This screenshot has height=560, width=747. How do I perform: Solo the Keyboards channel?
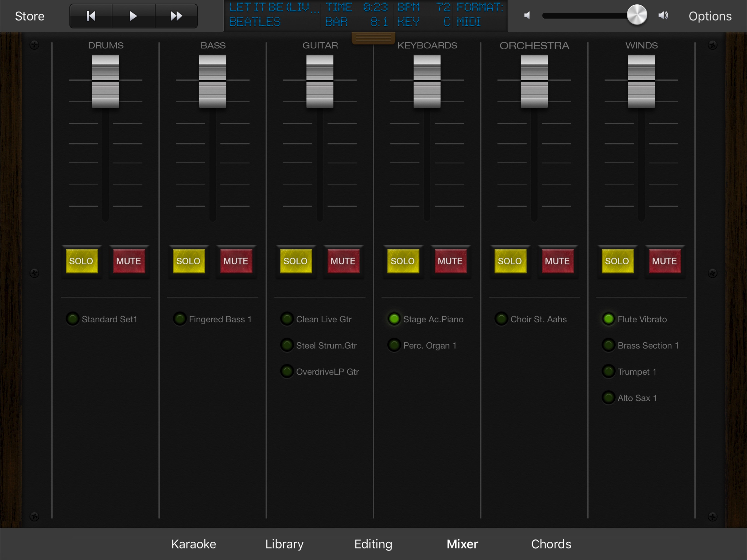point(403,261)
